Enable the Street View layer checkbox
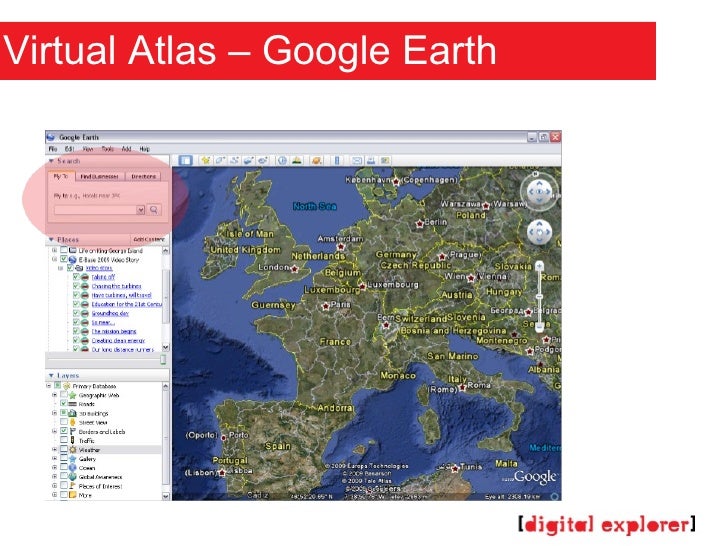The image size is (728, 546). pyautogui.click(x=64, y=422)
